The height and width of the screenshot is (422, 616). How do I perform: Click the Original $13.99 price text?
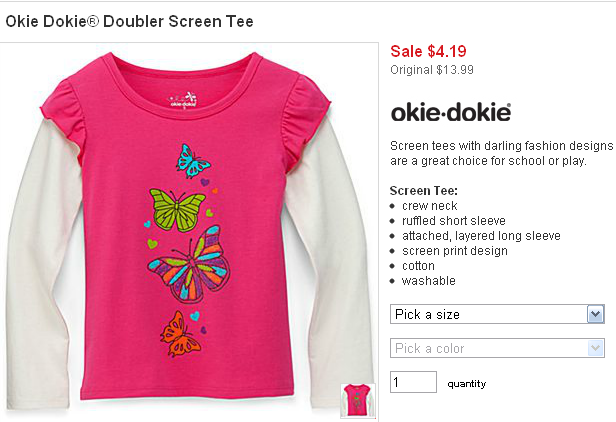[x=432, y=70]
